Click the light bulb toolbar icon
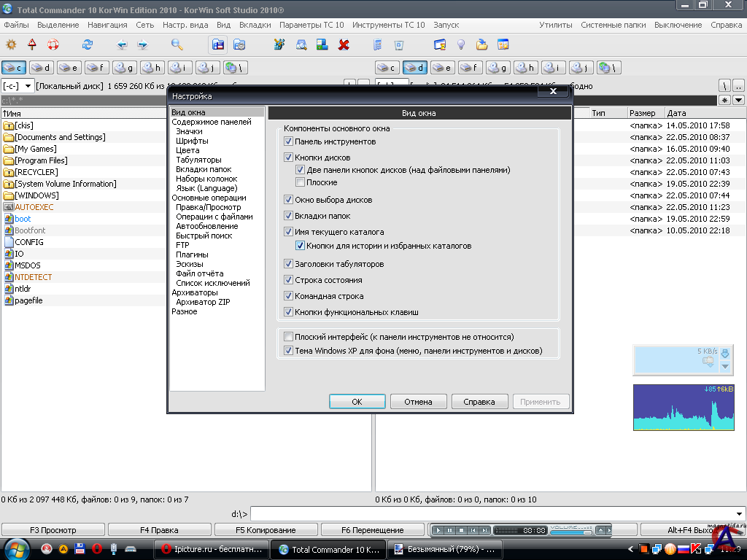This screenshot has height=560, width=747. [x=460, y=44]
